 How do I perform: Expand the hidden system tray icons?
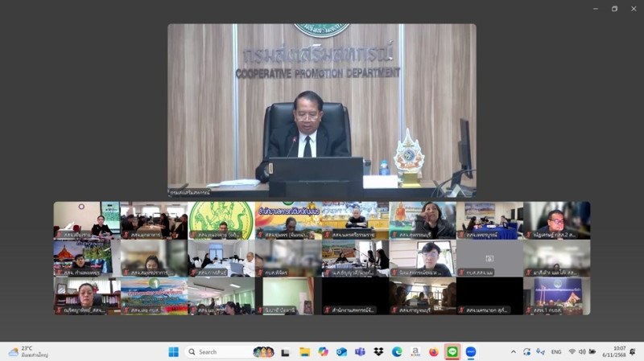pos(513,352)
